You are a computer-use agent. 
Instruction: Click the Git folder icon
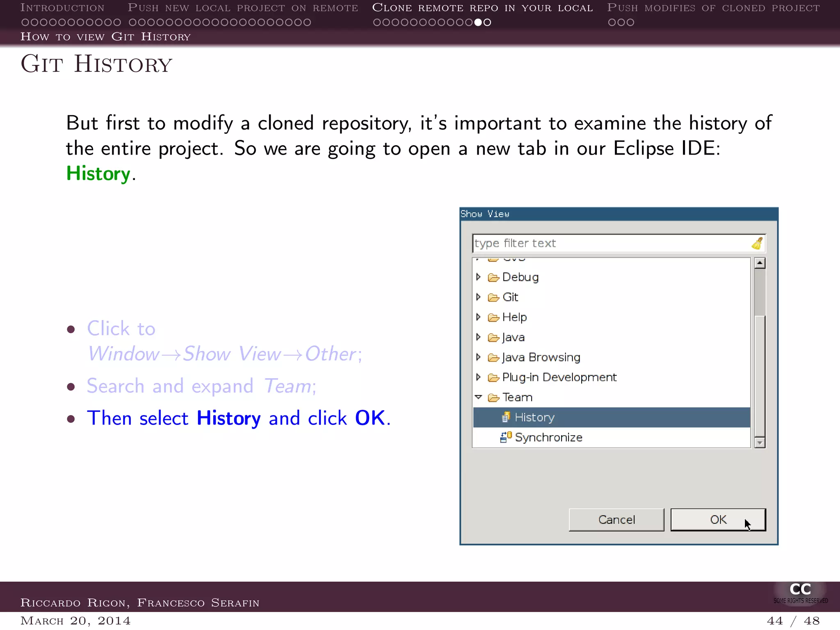pos(493,298)
